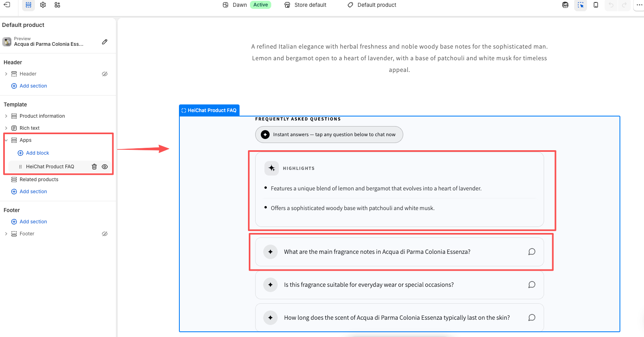This screenshot has height=337, width=644.
Task: Open the Store default market selector
Action: coord(305,5)
